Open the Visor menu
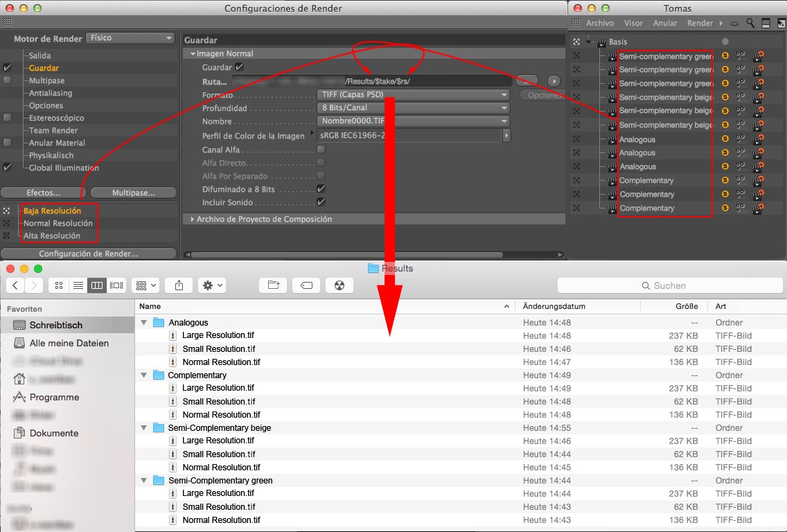 633,24
